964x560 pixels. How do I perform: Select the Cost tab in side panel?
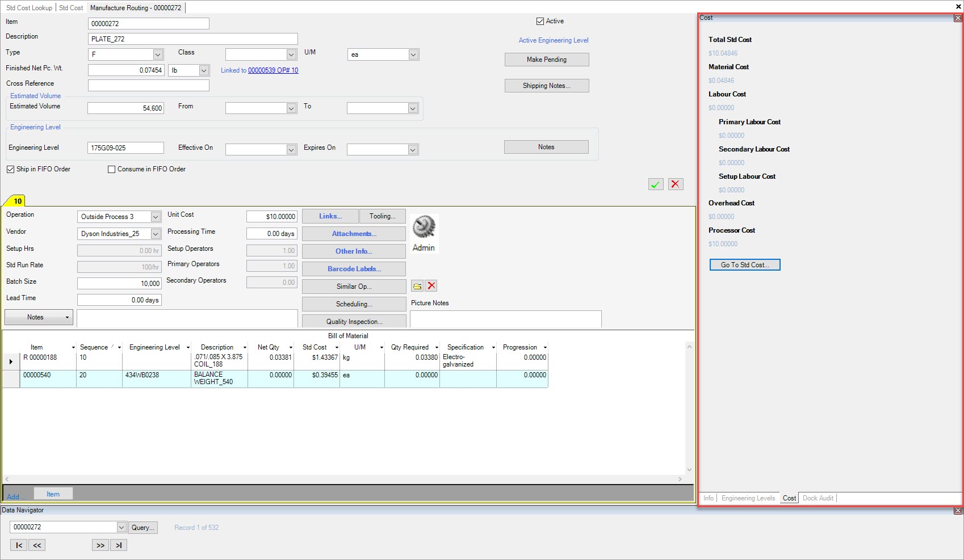789,498
